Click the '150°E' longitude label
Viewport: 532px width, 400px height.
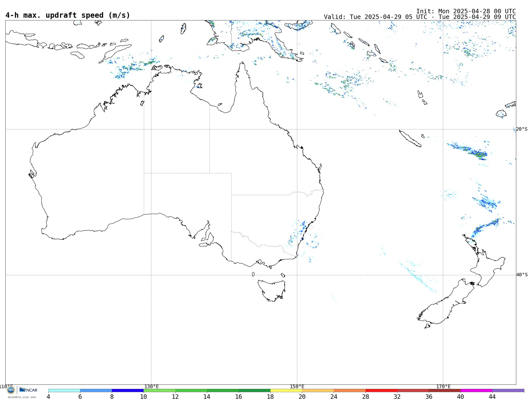coord(297,387)
